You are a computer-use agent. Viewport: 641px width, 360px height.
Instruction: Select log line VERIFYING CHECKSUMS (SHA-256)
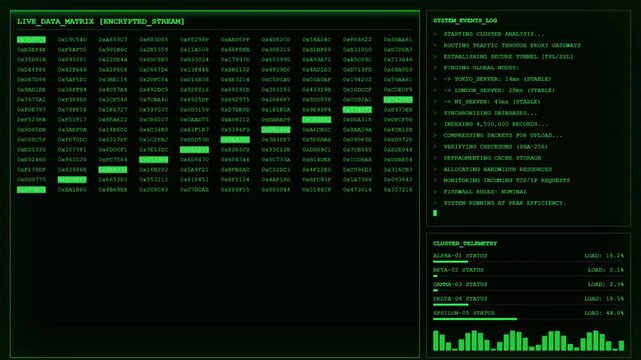(x=495, y=147)
